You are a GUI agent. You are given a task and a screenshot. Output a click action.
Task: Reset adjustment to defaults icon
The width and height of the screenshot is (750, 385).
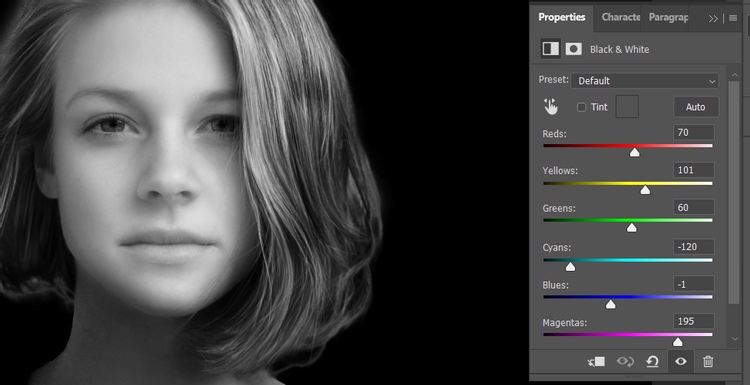[x=652, y=362]
